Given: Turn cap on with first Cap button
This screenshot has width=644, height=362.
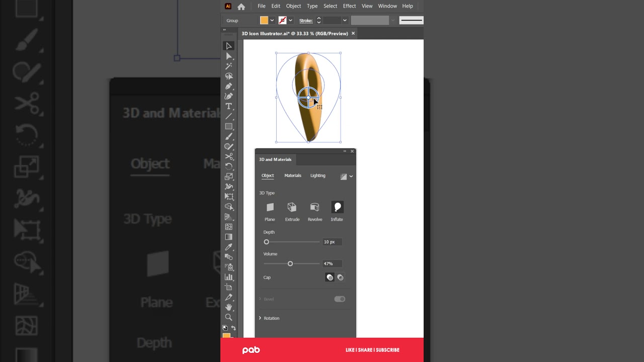Looking at the screenshot, I should [330, 278].
